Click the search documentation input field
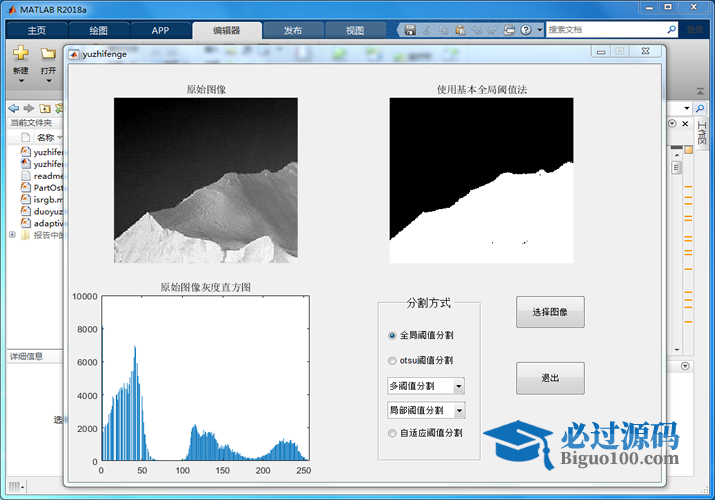The width and height of the screenshot is (715, 500). coord(606,30)
